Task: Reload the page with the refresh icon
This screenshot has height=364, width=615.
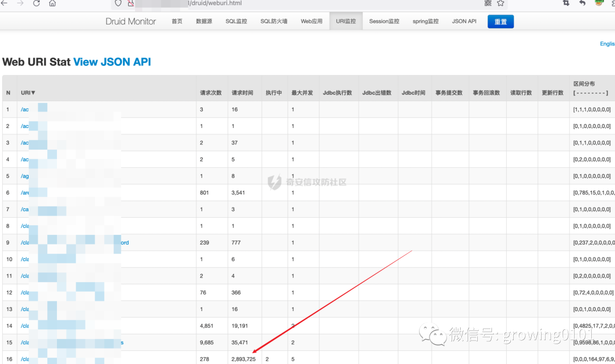Action: tap(36, 3)
